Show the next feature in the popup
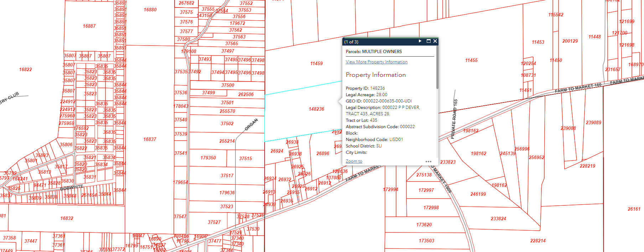Viewport: 644px width, 252px height. pos(420,41)
